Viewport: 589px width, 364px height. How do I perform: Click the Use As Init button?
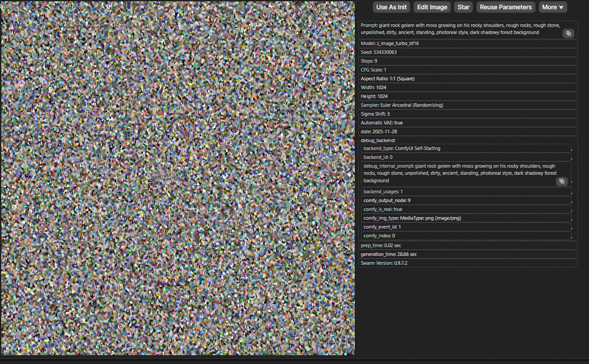[391, 7]
